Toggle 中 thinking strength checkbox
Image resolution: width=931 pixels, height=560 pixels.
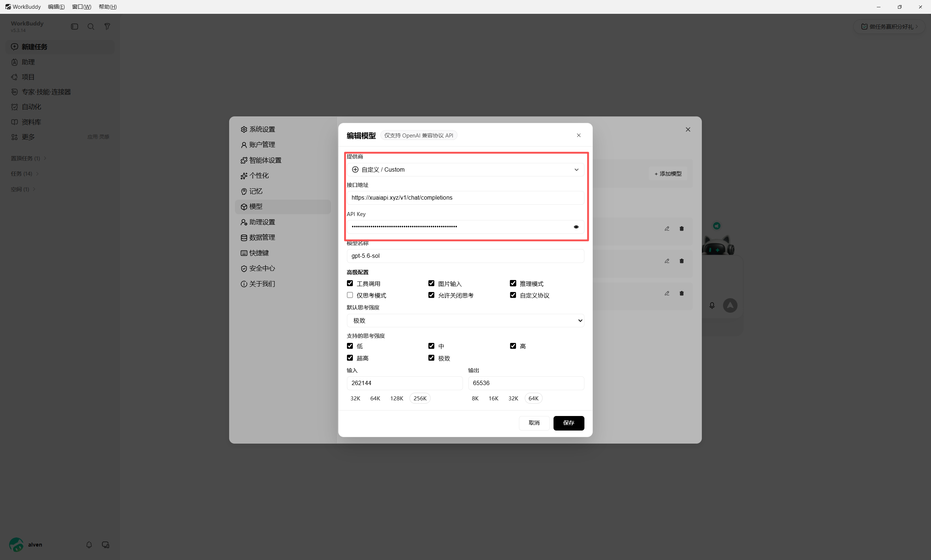431,346
